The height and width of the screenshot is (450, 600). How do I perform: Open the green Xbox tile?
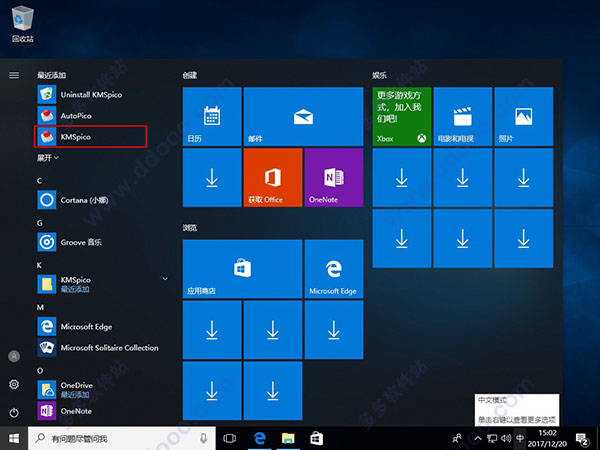click(402, 117)
